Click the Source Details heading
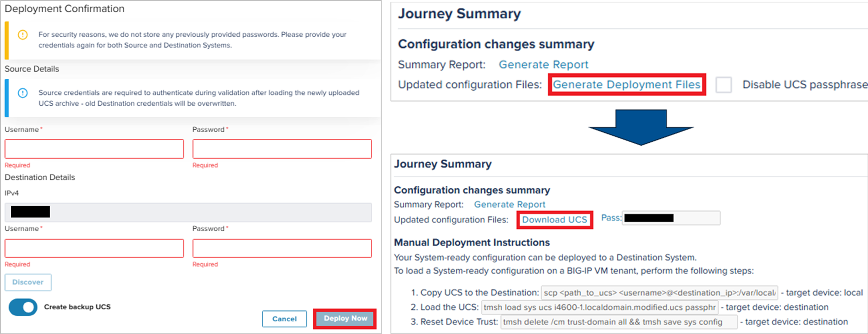This screenshot has height=334, width=868. (x=32, y=69)
